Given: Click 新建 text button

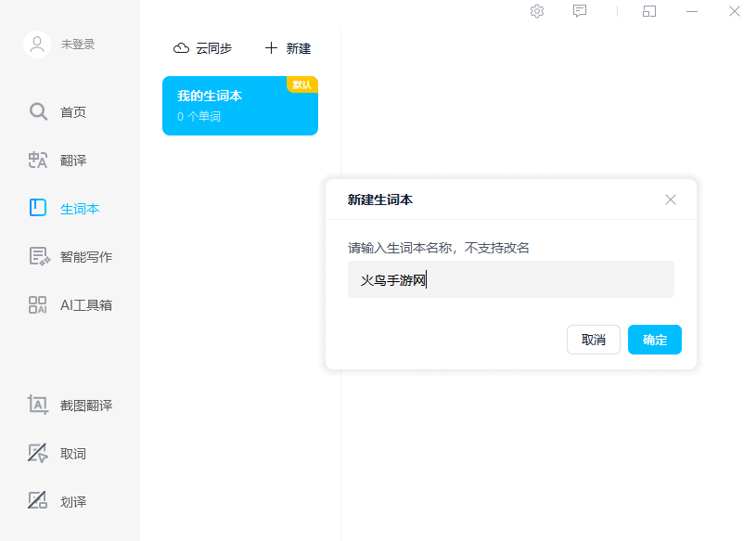Looking at the screenshot, I should click(x=299, y=48).
